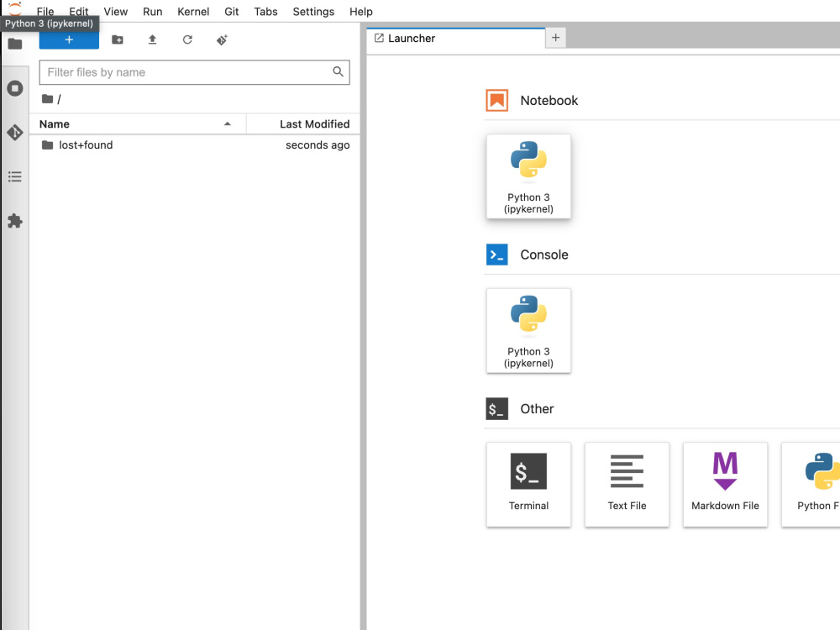Open the Kernel menu

tap(193, 11)
